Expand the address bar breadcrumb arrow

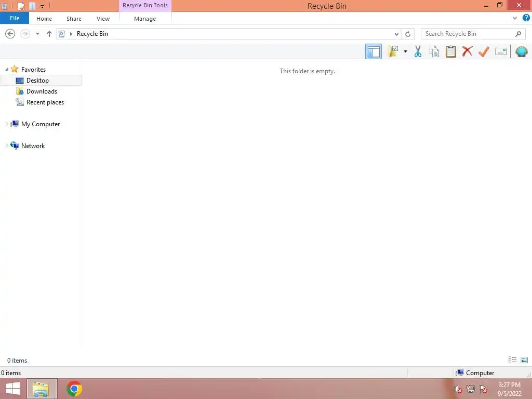pos(71,34)
